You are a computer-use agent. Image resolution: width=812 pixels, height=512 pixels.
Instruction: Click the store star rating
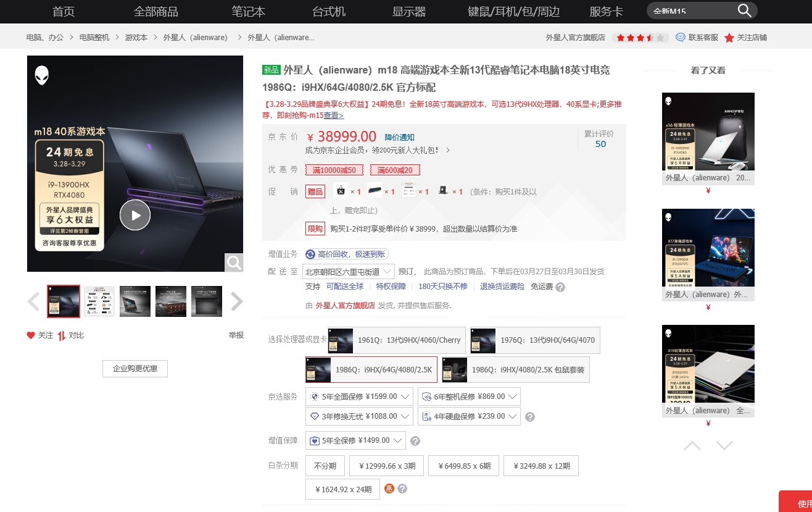640,38
